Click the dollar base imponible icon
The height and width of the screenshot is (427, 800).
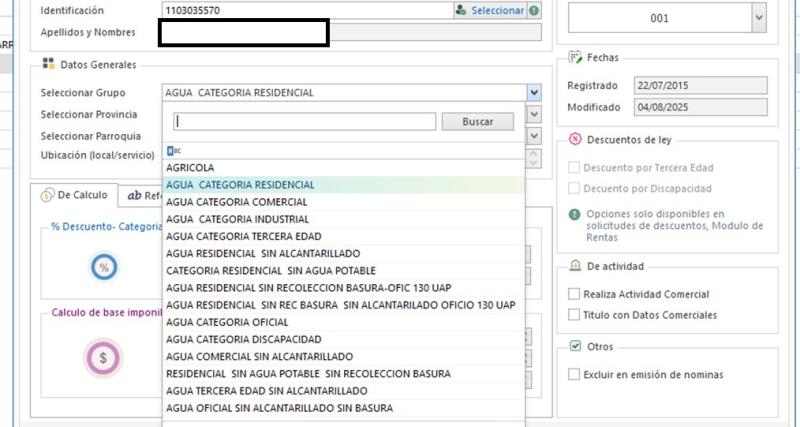tap(103, 358)
